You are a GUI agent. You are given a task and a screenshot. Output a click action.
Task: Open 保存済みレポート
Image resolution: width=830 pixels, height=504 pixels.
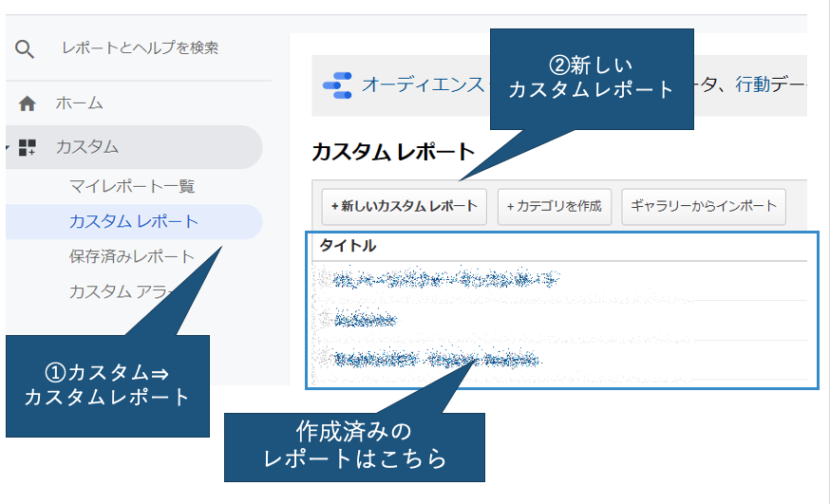point(132,256)
